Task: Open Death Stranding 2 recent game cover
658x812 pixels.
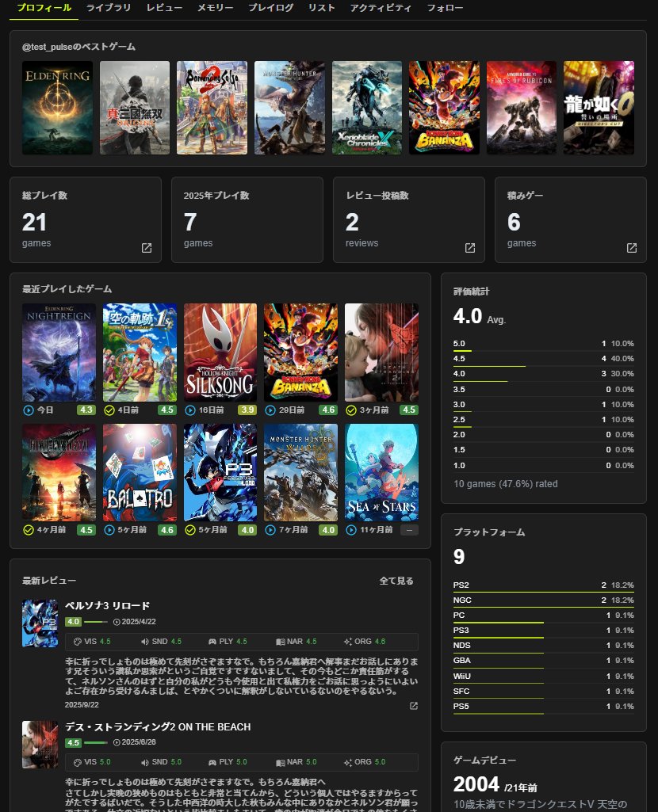Action: [381, 353]
